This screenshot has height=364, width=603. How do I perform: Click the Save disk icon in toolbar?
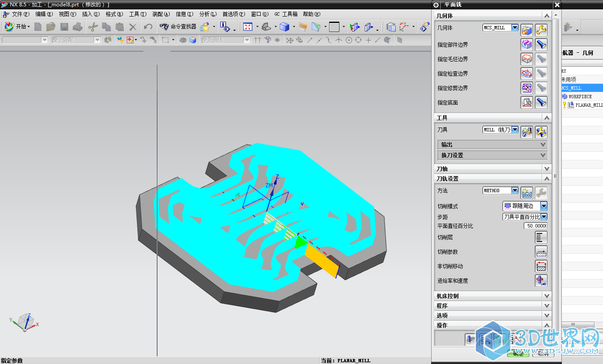pos(64,27)
